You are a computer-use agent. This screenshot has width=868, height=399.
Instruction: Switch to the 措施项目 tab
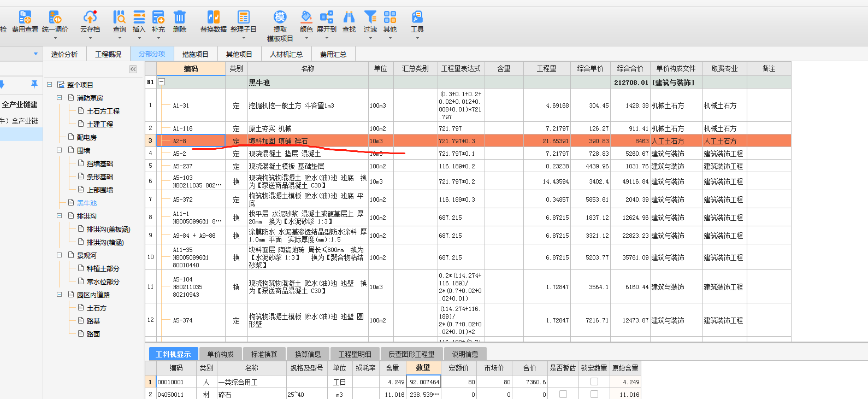196,54
